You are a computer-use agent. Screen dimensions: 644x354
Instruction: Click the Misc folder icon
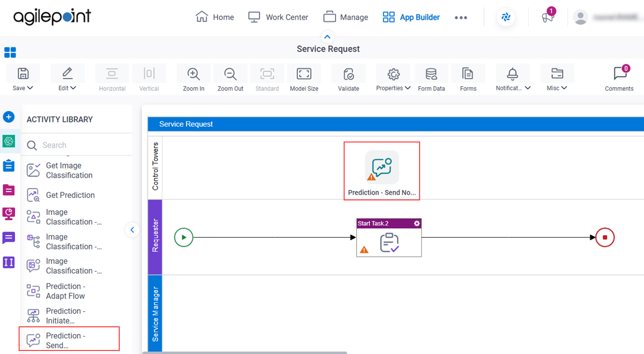pos(557,74)
